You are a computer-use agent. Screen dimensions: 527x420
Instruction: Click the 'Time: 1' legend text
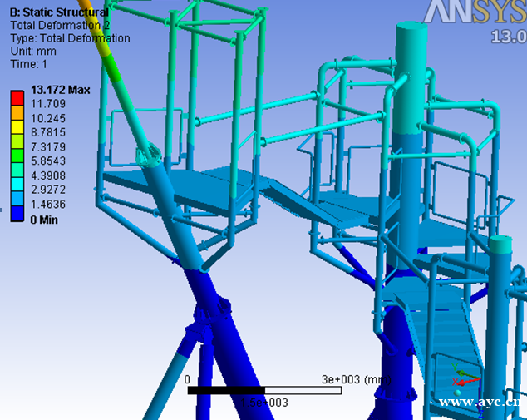[x=28, y=64]
